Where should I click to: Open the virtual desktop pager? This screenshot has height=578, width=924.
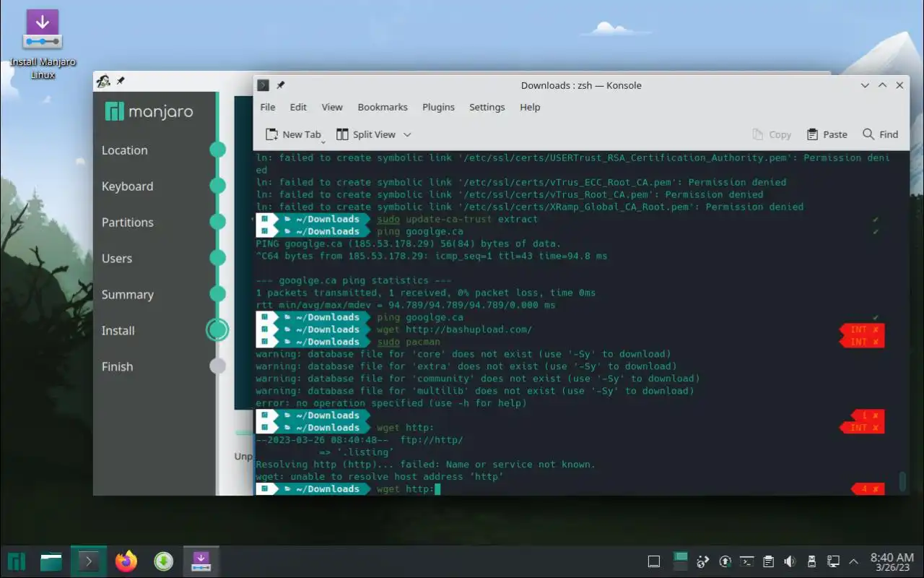pyautogui.click(x=680, y=561)
